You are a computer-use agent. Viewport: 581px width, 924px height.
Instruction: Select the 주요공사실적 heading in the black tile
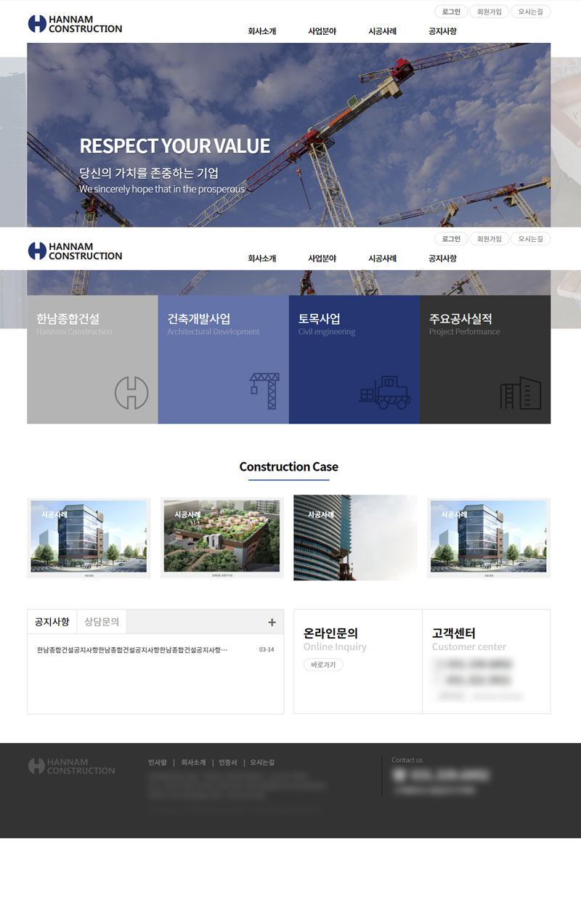460,319
